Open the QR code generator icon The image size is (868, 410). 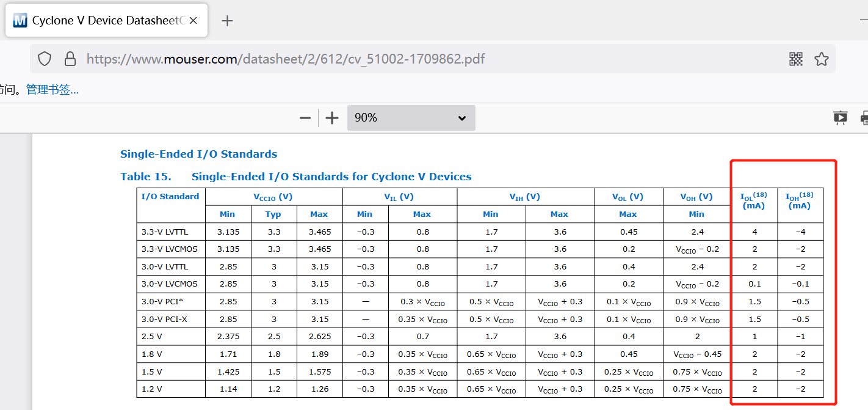coord(796,59)
